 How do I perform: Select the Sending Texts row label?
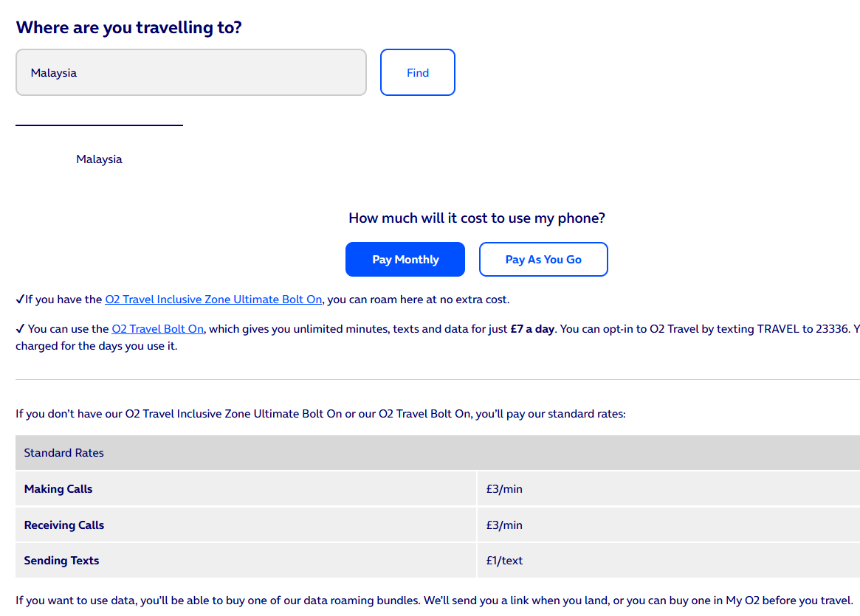(x=61, y=561)
